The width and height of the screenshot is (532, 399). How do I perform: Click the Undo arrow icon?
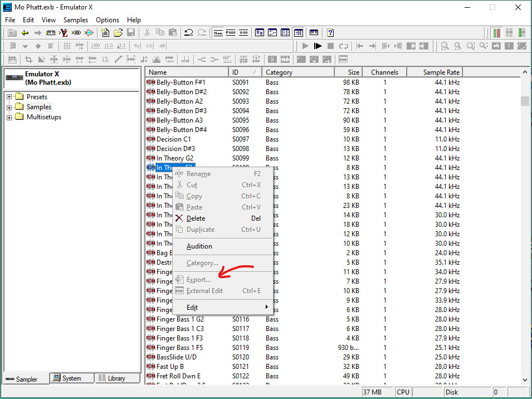tap(189, 33)
